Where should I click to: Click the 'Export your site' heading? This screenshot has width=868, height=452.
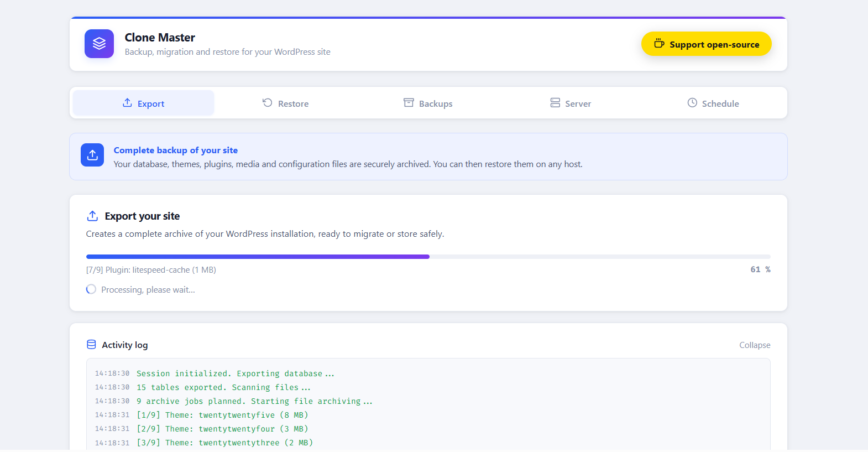point(142,216)
